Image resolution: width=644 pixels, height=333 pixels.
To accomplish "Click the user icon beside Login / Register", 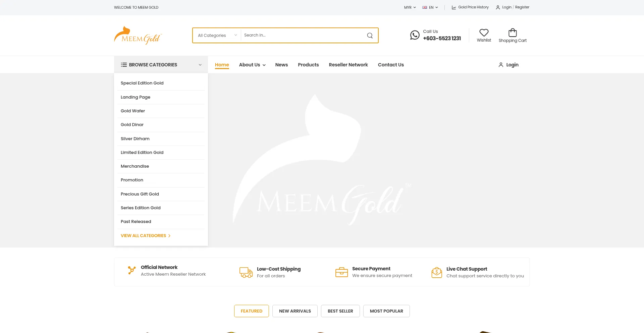I will point(498,7).
